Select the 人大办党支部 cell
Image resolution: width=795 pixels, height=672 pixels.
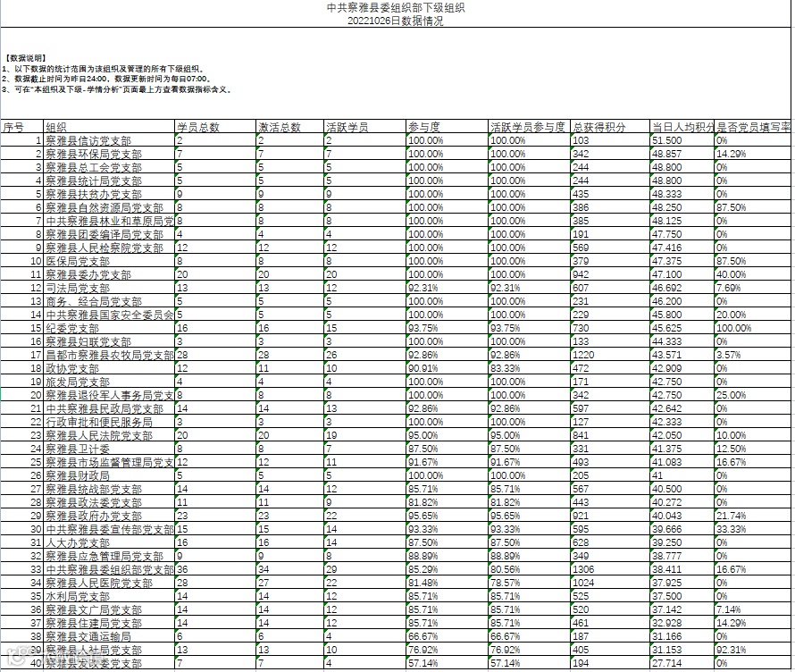click(108, 542)
